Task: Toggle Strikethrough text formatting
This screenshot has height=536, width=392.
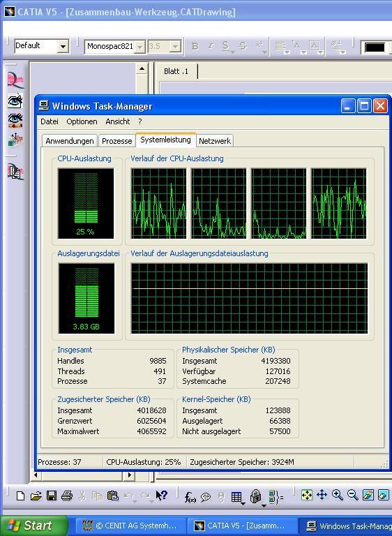Action: pos(243,46)
